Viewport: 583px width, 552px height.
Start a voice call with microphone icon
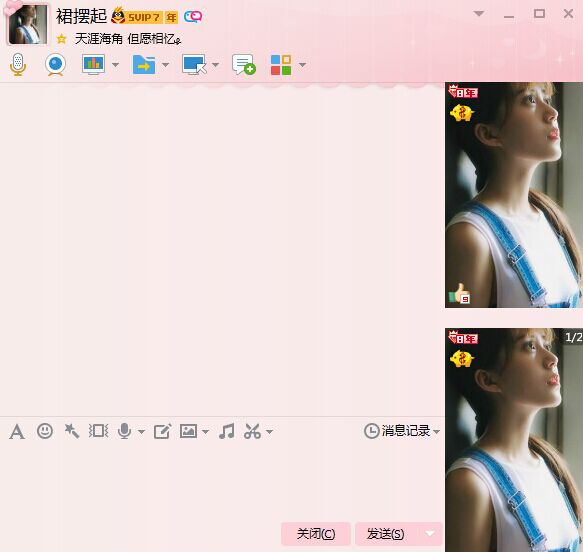click(18, 64)
